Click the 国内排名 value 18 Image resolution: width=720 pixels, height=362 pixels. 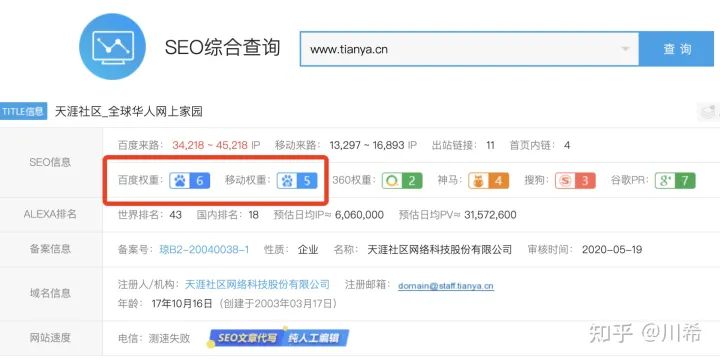point(253,215)
